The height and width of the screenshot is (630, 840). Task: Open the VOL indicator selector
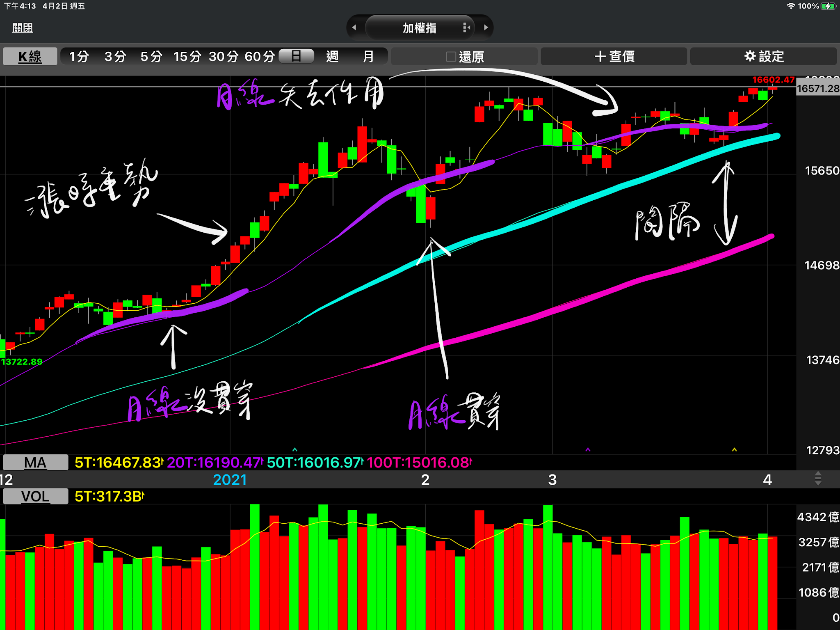point(35,496)
